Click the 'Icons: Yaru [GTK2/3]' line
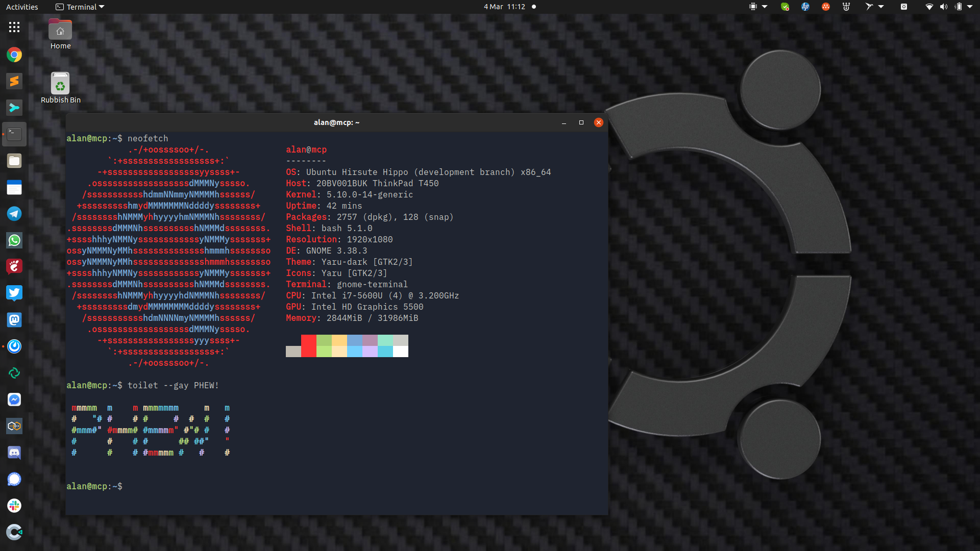 [337, 273]
